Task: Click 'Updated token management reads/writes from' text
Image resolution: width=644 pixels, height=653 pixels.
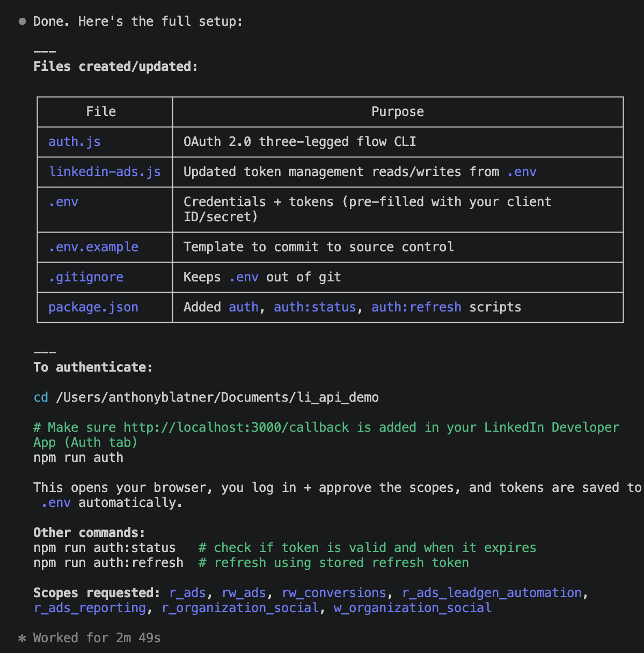Action: (x=341, y=172)
